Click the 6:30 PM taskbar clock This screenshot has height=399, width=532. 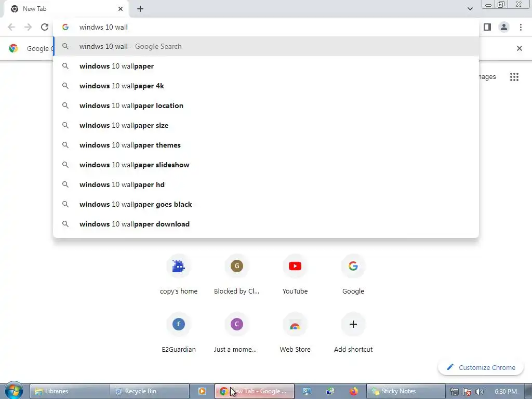click(x=506, y=392)
